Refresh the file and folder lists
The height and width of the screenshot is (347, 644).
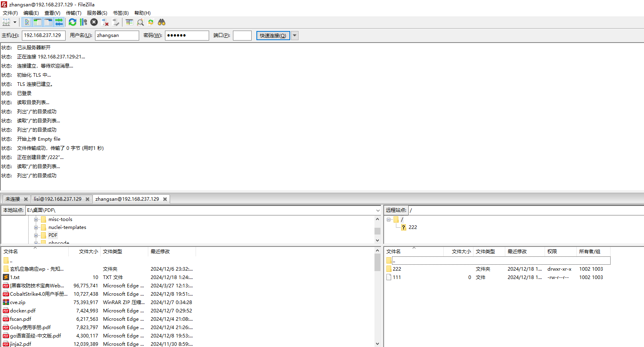coord(72,22)
